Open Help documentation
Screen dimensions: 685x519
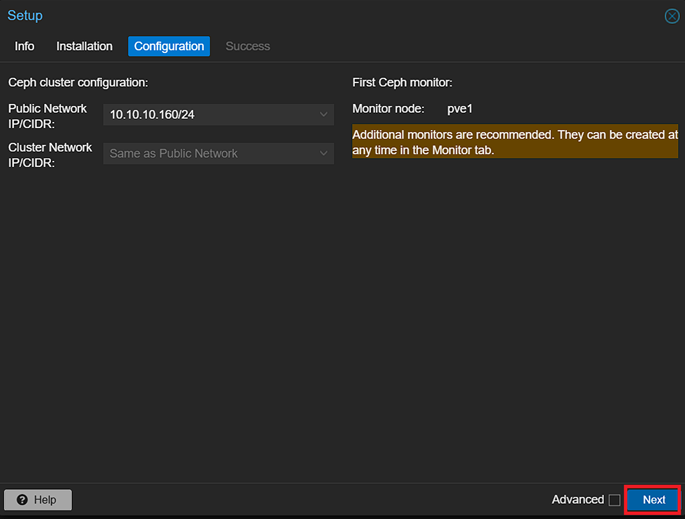click(x=37, y=500)
